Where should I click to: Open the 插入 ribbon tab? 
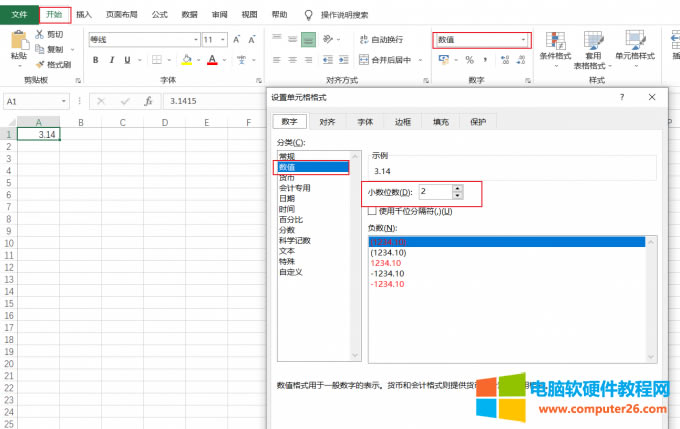(x=84, y=15)
